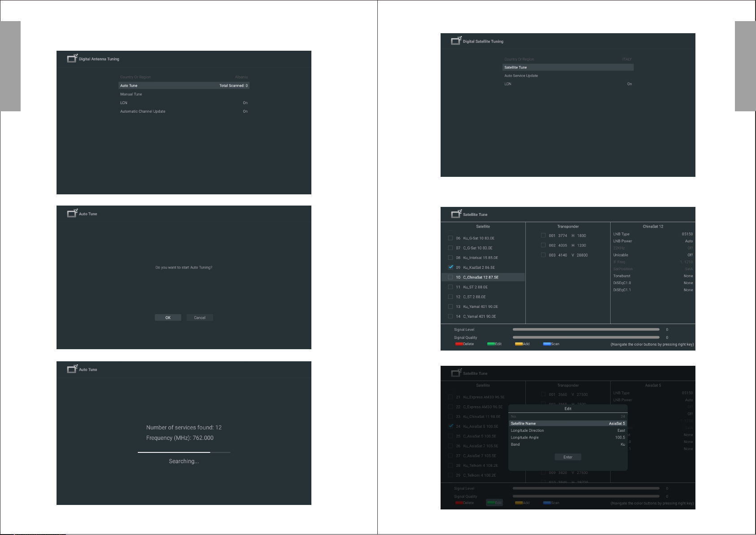
Task: Open Satellite Tune in Digital Satellite Tuning
Action: [568, 67]
